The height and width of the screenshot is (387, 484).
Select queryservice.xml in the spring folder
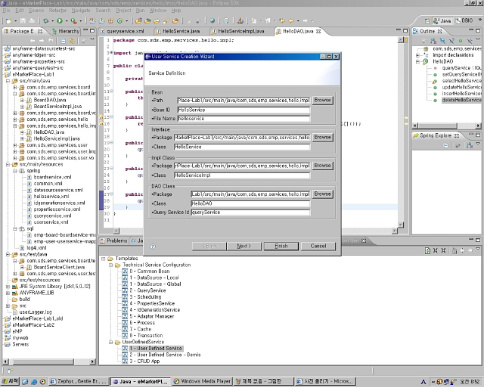coord(52,216)
